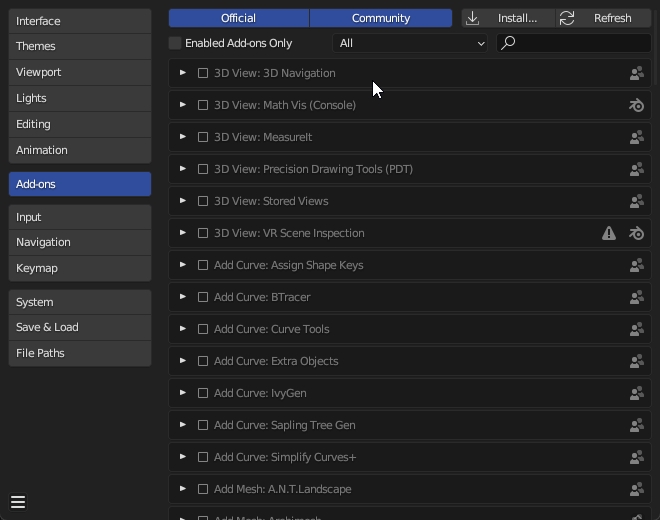The width and height of the screenshot is (660, 520).
Task: Click the Install... button
Action: pyautogui.click(x=507, y=18)
